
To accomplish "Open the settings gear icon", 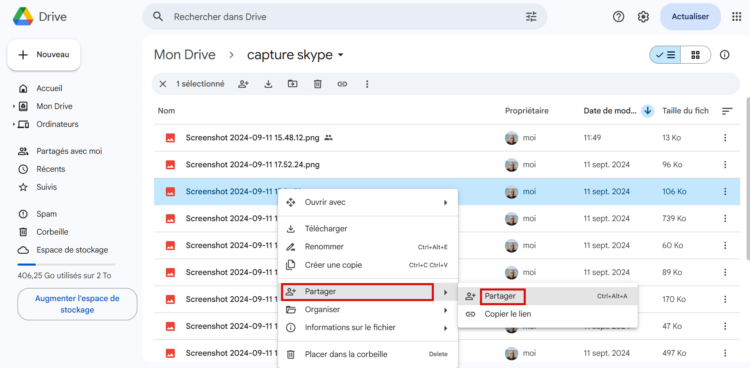I will pyautogui.click(x=643, y=17).
